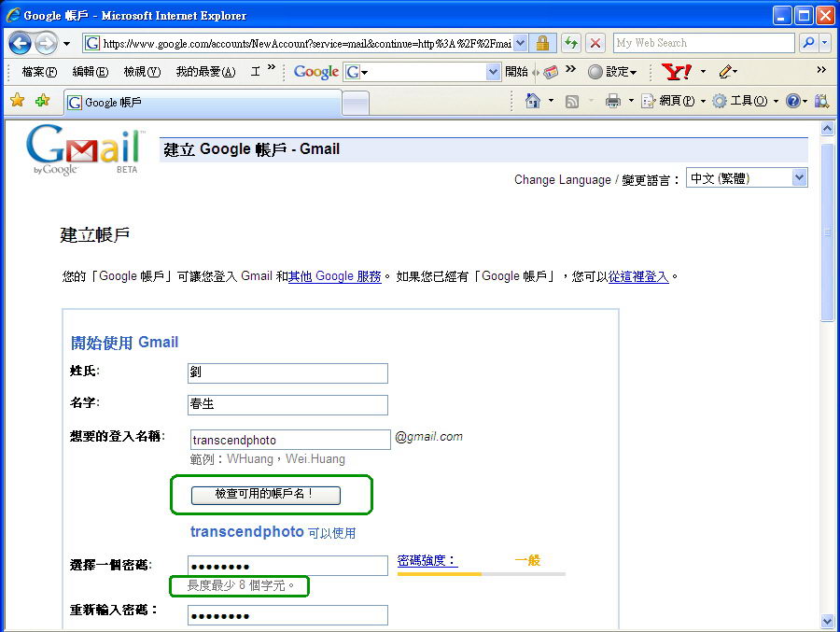Expand the overflow chevron at toolbar's right end
The width and height of the screenshot is (840, 632).
[821, 70]
